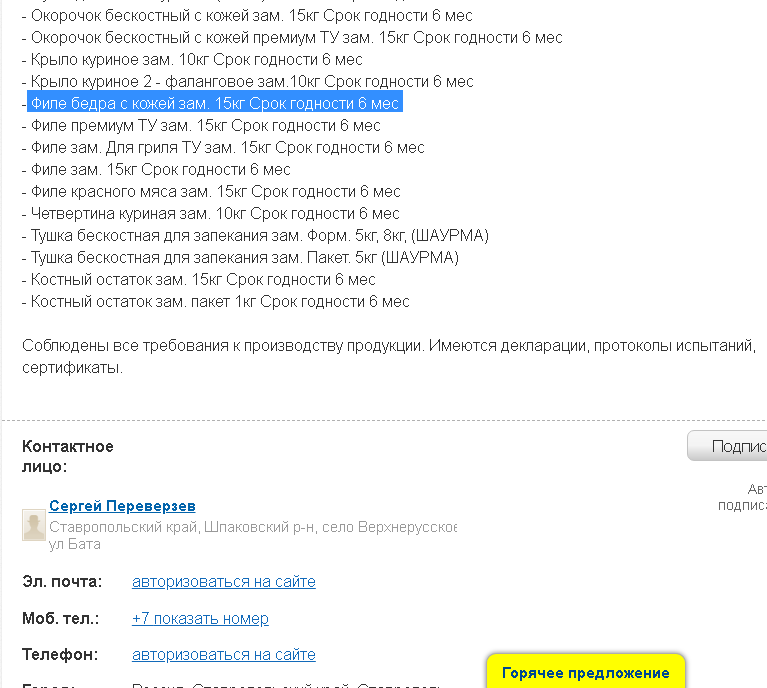This screenshot has width=767, height=688.
Task: Click 'Четвертина куриная зам. 10кг' line
Action: (x=210, y=214)
